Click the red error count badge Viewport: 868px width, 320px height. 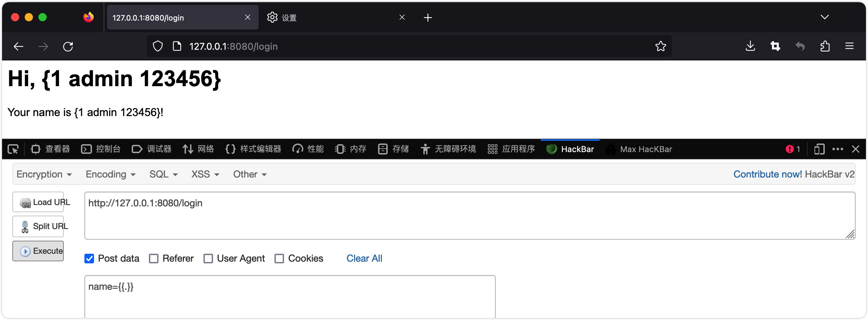tap(793, 149)
